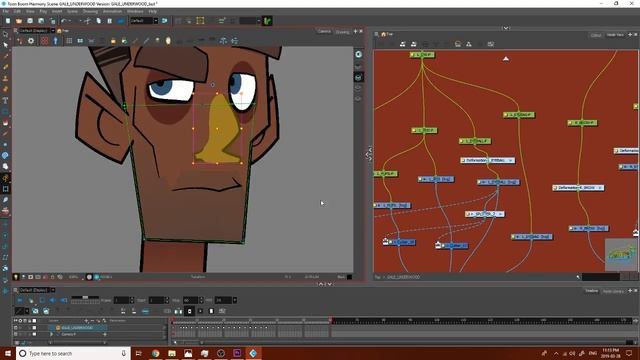Toggle the highlighted onion skin button in Timeline toolbar
Image resolution: width=640 pixels, height=360 pixels.
(x=189, y=311)
